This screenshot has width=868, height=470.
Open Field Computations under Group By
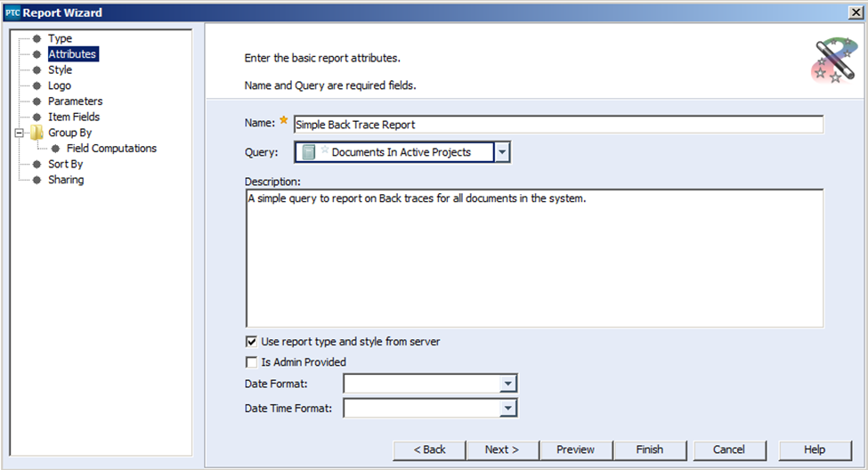click(x=111, y=149)
